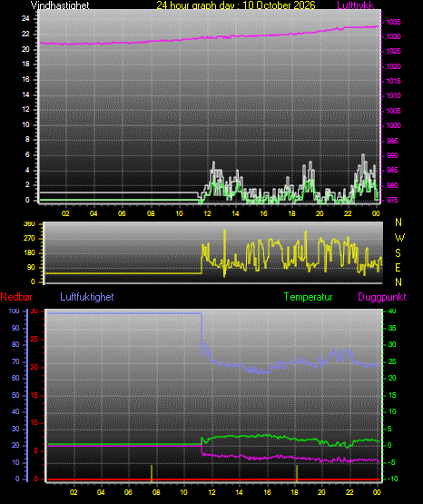Click the 1020 pressure axis value
Viewport: 423px width, 504px height.
[393, 66]
